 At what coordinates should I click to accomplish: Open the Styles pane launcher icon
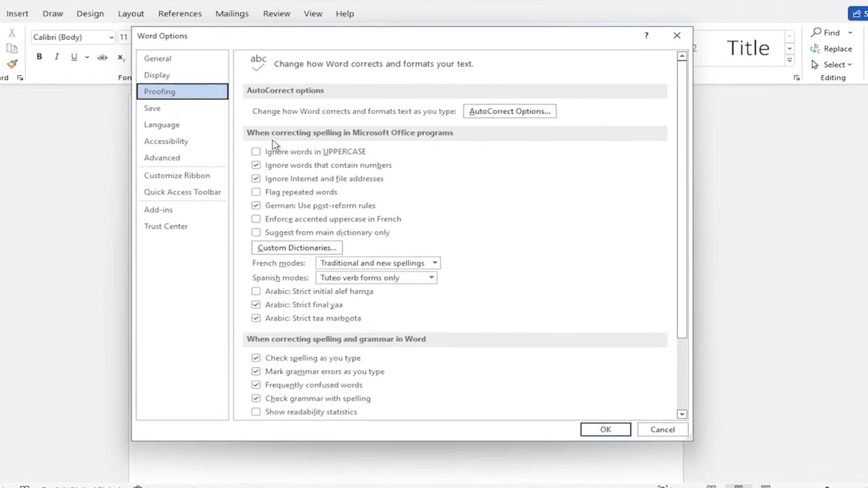797,78
